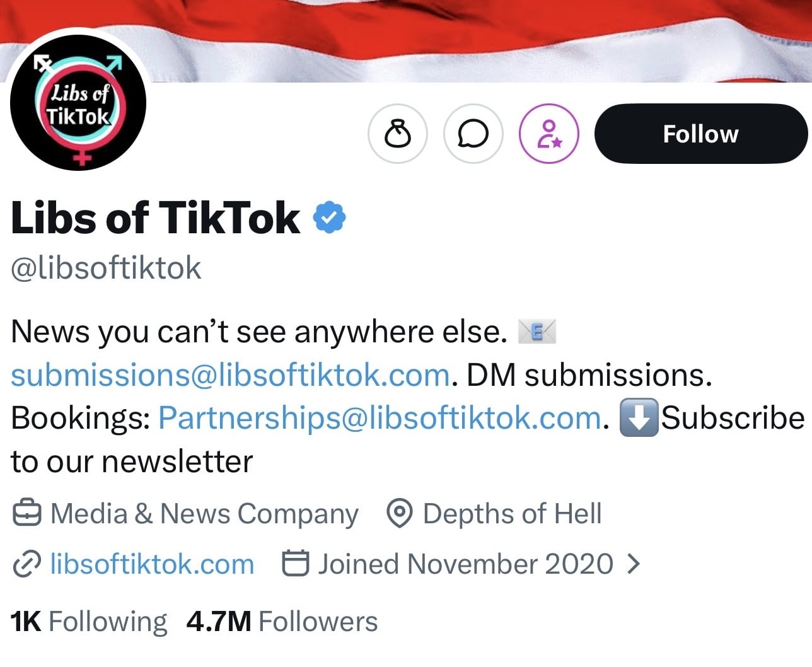Tap the money bag tip icon
Image resolution: width=812 pixels, height=667 pixels.
398,134
